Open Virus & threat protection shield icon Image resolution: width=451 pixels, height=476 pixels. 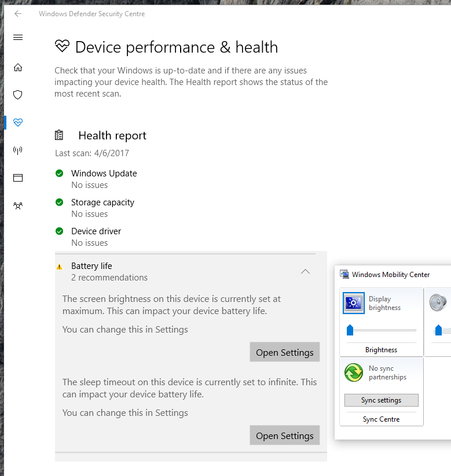point(18,95)
